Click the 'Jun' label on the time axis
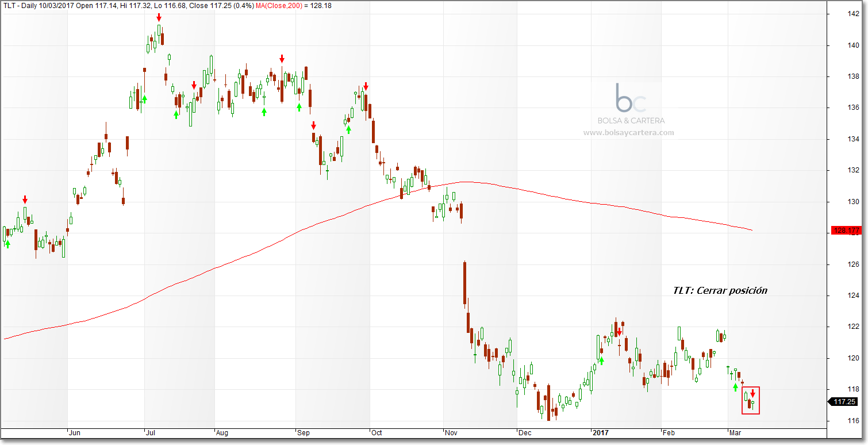This screenshot has height=445, width=868. (75, 433)
